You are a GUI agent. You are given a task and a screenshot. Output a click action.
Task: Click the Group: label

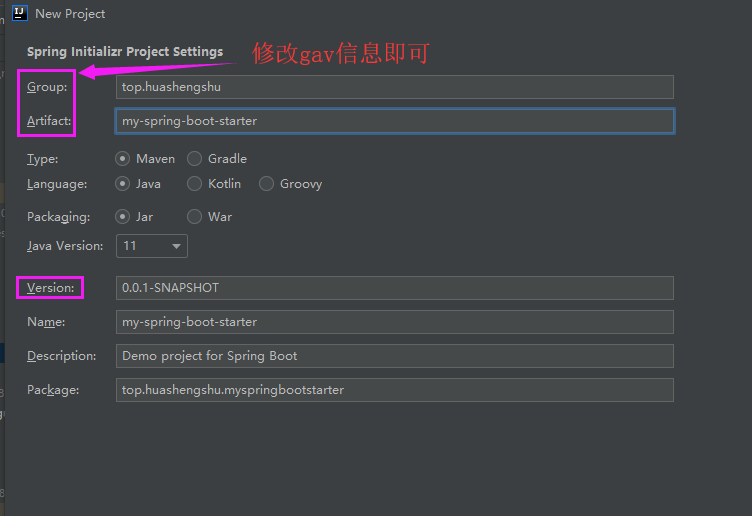click(x=47, y=87)
